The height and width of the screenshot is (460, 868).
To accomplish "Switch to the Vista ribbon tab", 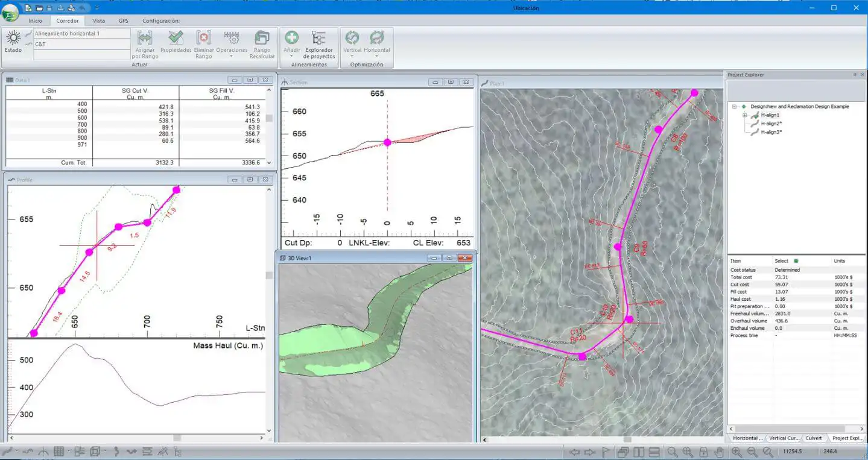I will point(98,20).
